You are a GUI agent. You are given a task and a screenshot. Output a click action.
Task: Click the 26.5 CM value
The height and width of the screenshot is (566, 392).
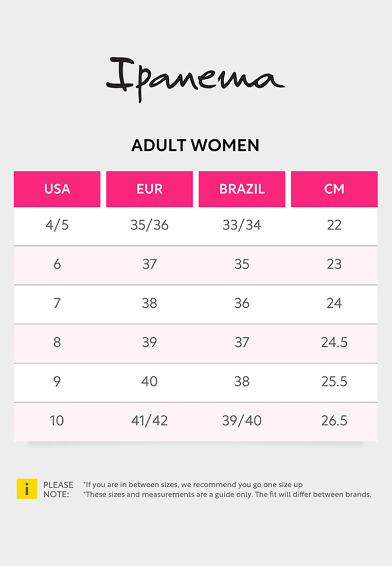point(334,420)
